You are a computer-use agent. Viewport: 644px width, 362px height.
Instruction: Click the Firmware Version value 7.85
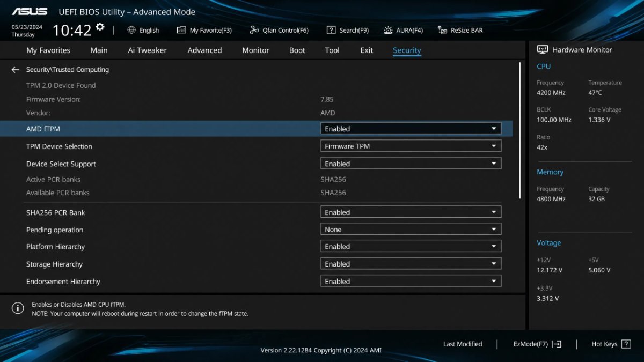327,99
